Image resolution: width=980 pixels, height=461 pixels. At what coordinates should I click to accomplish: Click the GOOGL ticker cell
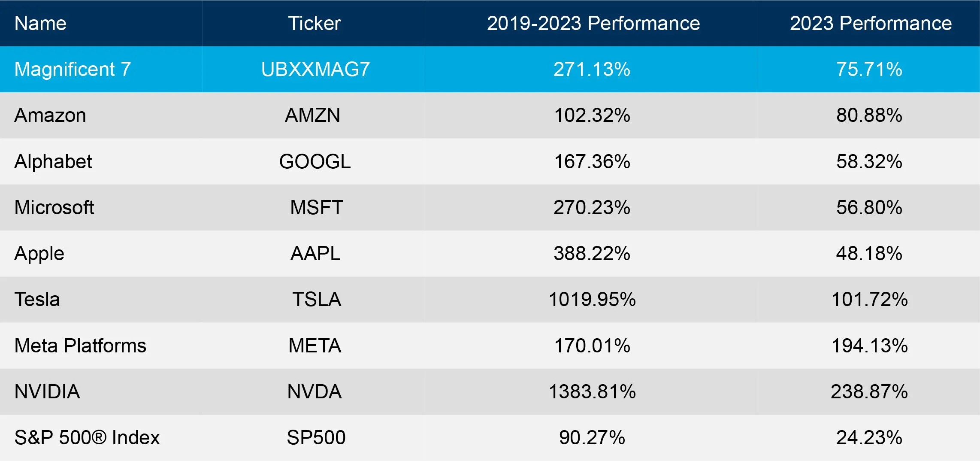[315, 161]
